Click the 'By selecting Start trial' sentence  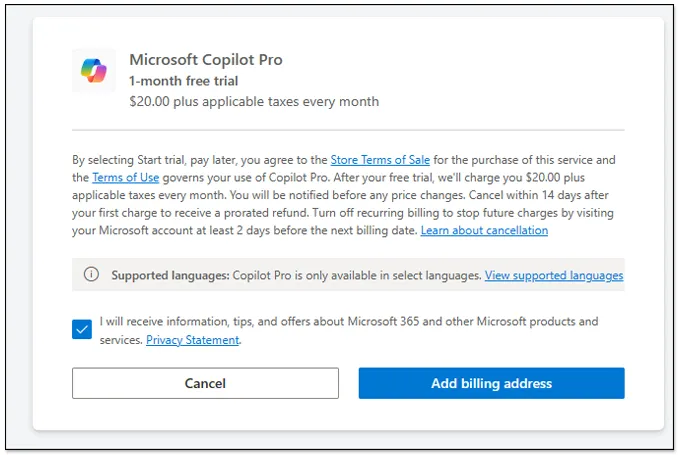tap(343, 169)
